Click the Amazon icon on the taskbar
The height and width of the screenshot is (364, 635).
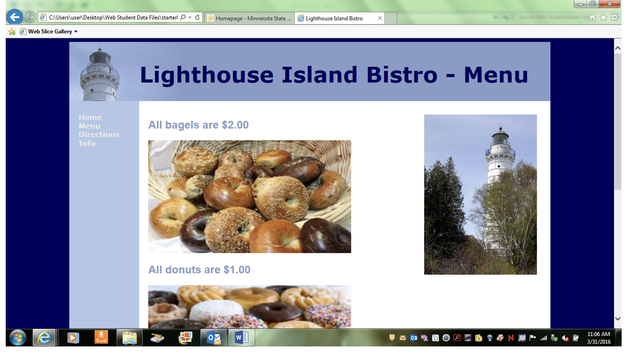coord(101,337)
